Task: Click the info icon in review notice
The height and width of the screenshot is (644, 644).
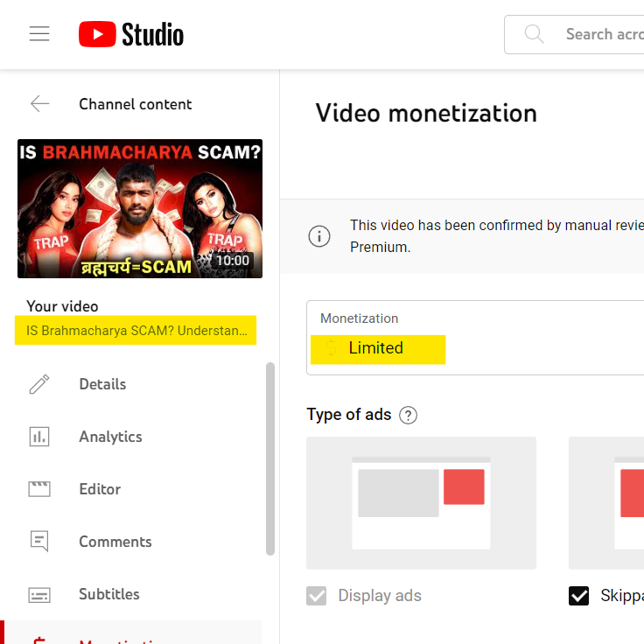Action: pyautogui.click(x=319, y=236)
